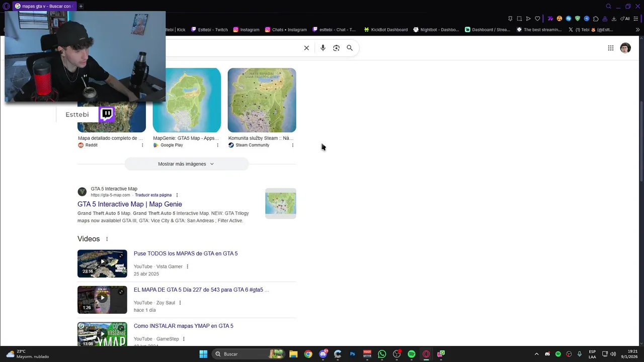This screenshot has height=362, width=644.
Task: Open options for the GameStep video
Action: (x=184, y=339)
